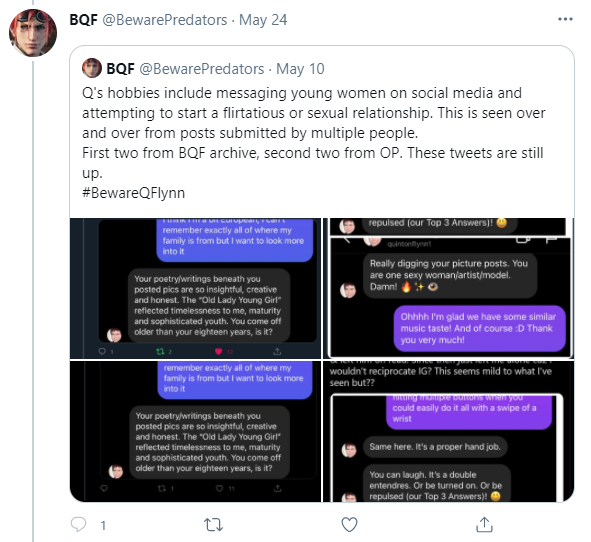
Task: Open the share icon below the tweet
Action: click(484, 524)
